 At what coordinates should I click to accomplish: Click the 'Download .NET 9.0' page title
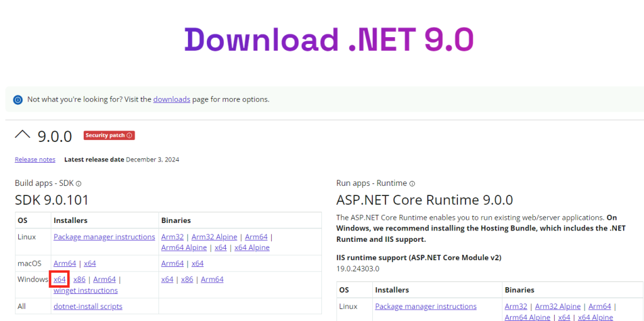tap(329, 40)
